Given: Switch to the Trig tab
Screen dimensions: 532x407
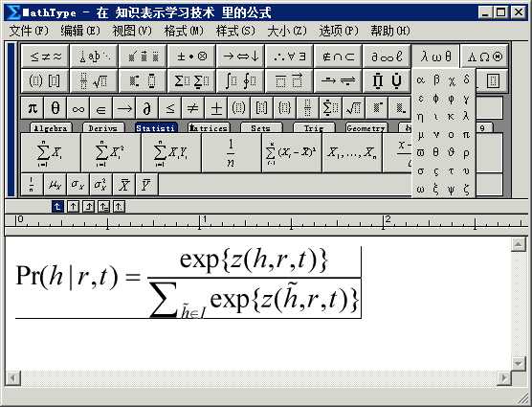Looking at the screenshot, I should click(x=314, y=128).
